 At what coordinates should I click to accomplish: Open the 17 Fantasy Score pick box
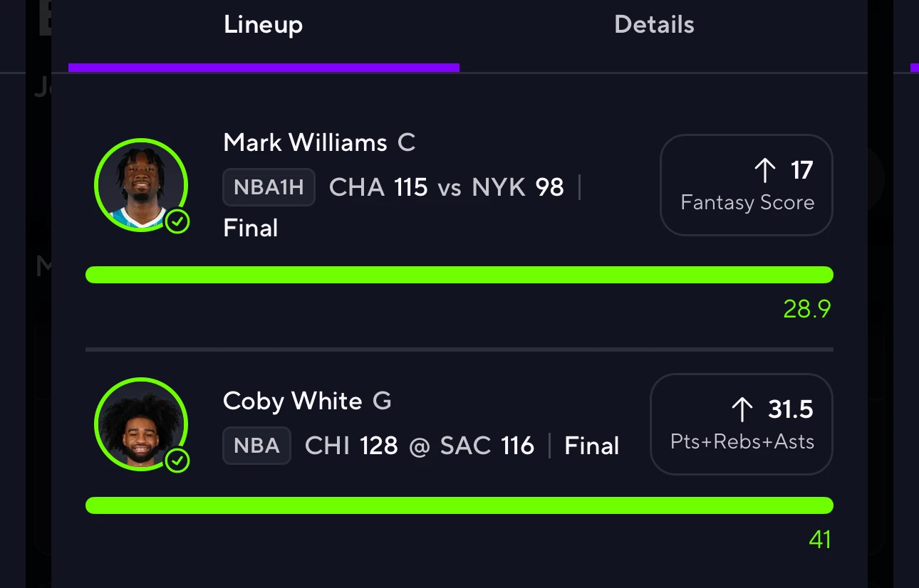click(747, 185)
